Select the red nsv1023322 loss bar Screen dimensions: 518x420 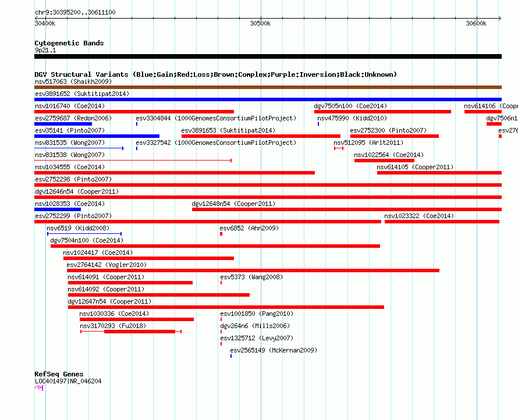click(442, 222)
